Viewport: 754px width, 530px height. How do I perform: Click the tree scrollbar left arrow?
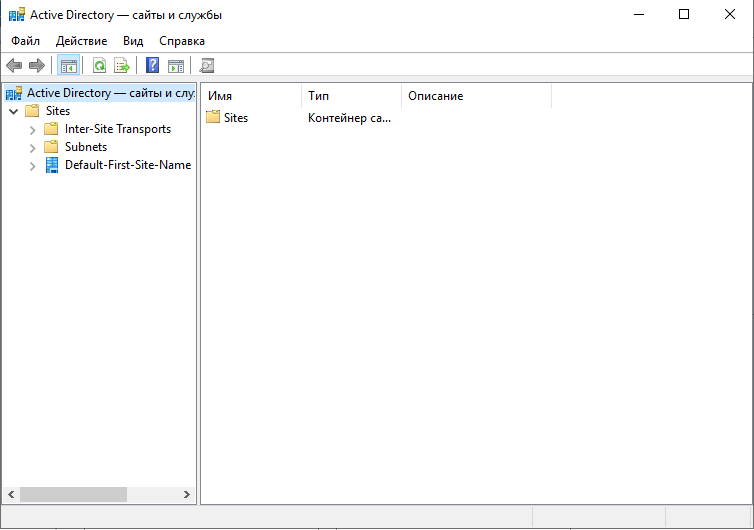click(11, 494)
